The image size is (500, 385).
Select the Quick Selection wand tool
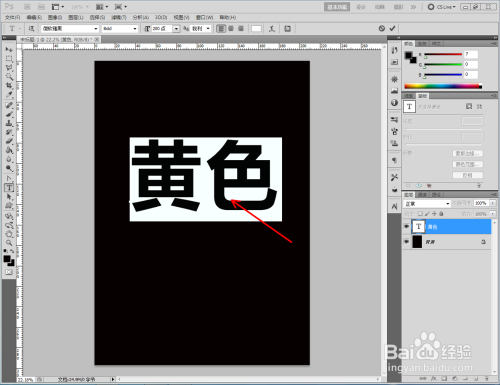9,77
